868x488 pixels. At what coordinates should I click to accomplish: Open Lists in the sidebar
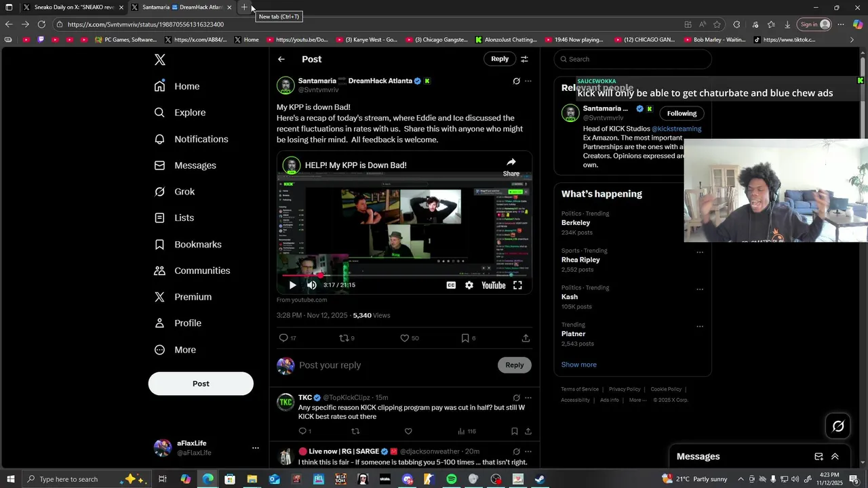[174, 218]
